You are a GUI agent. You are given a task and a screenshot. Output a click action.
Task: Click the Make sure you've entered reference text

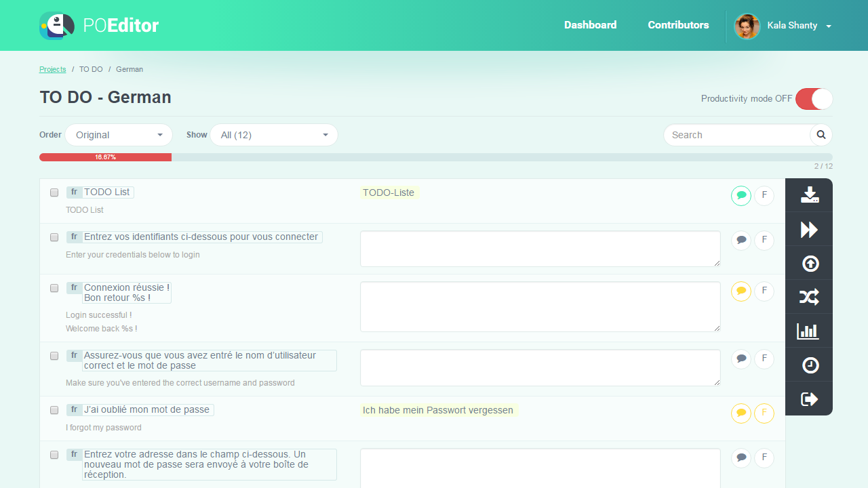coord(180,383)
